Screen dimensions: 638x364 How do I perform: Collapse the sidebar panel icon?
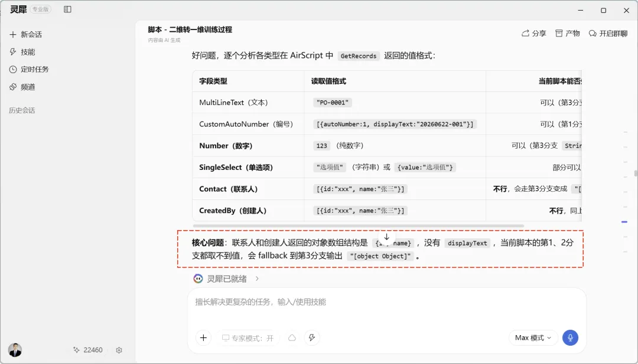coord(67,9)
